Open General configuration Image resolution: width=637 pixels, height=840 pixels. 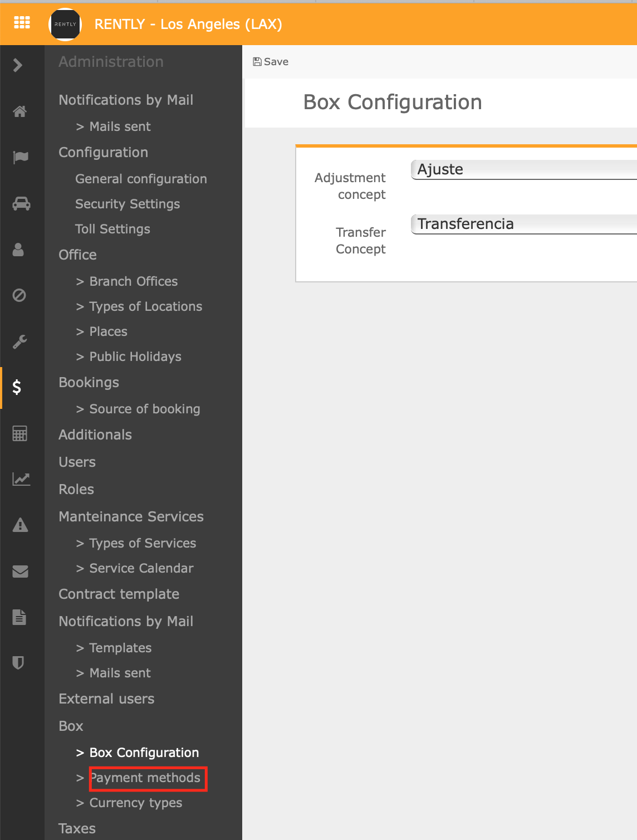(141, 179)
